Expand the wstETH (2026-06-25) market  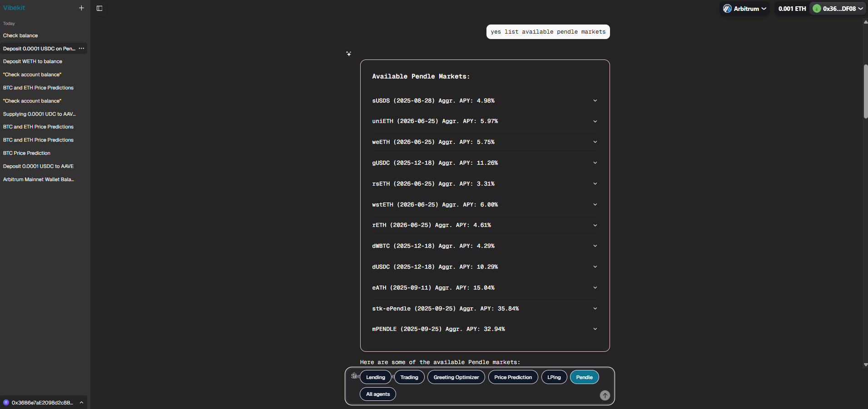[x=485, y=205]
